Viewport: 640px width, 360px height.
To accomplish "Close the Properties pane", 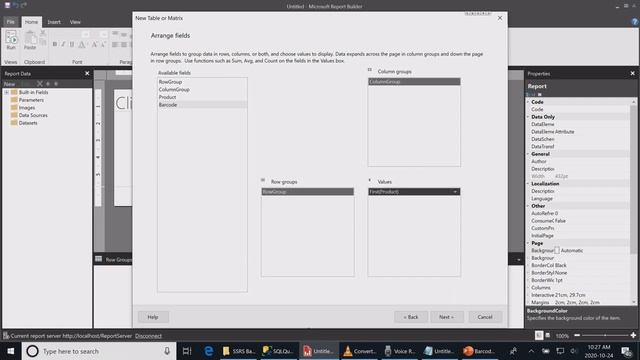I will tap(633, 73).
